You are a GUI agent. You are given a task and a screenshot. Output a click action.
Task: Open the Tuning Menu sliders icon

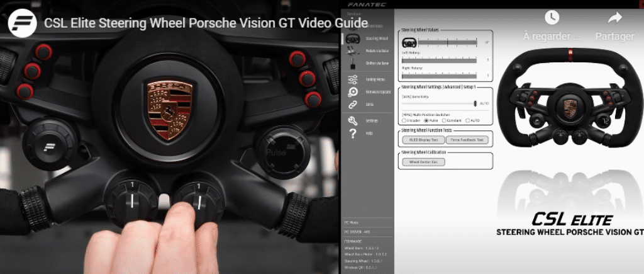[352, 79]
